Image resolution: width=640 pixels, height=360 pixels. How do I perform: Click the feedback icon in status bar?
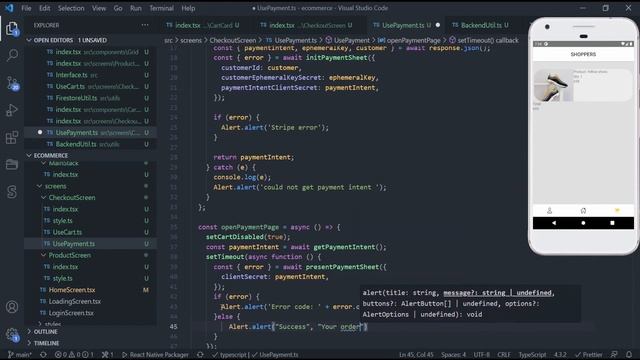(614, 355)
